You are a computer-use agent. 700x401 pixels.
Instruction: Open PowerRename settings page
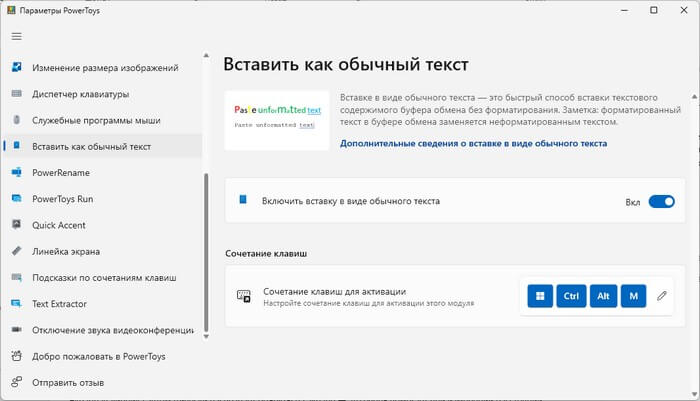click(x=61, y=173)
